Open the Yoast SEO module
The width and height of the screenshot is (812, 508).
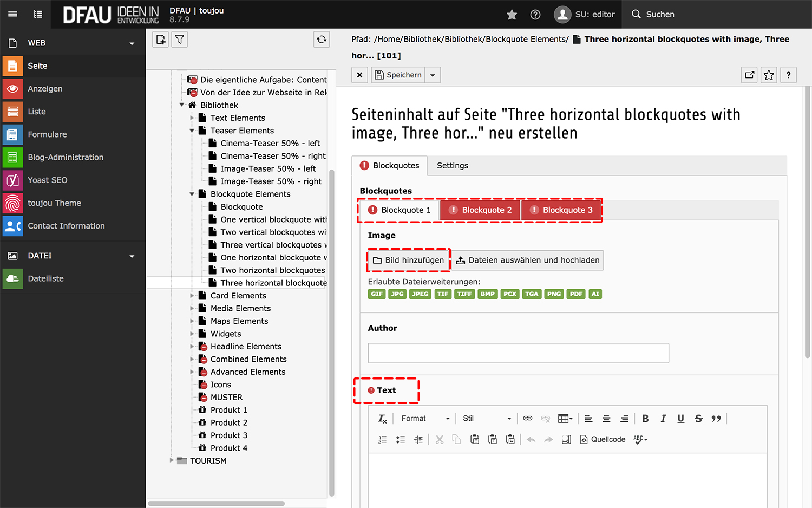pos(73,180)
